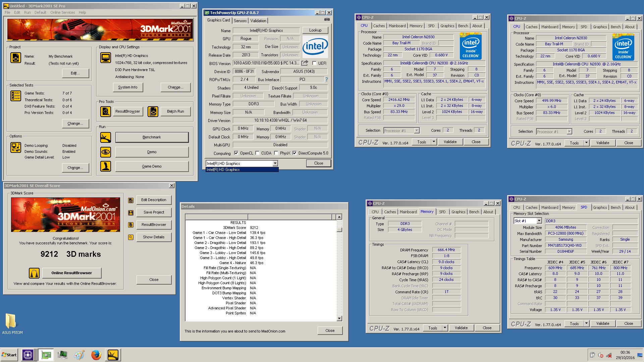Viewport: 644px width, 362px height.
Task: Click the scroll down arrow in Details window
Action: (339, 318)
